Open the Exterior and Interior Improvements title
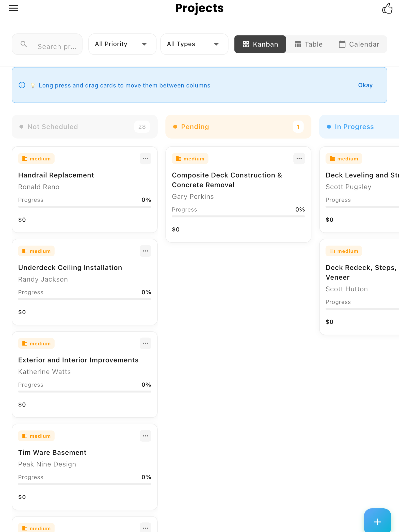This screenshot has width=399, height=532. point(78,360)
